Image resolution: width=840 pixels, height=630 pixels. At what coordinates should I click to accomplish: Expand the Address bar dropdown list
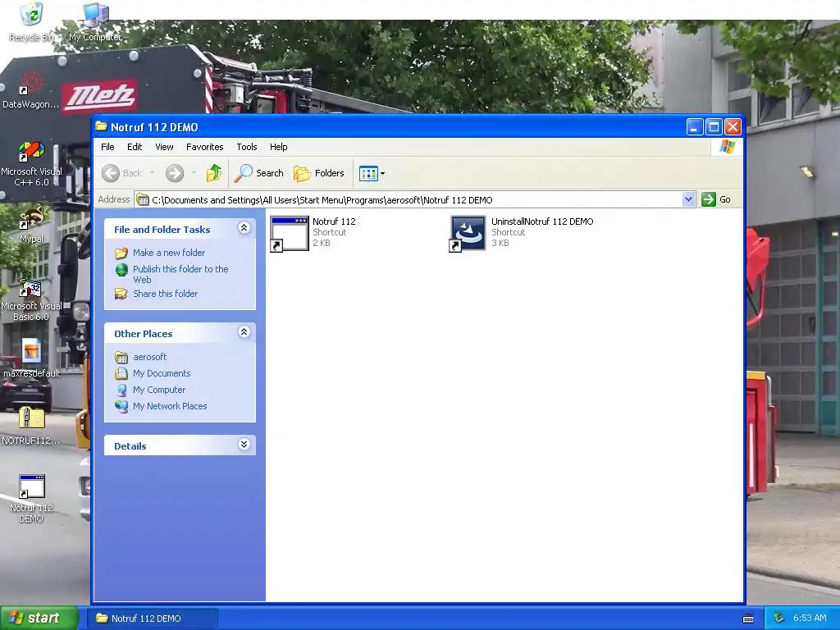pos(689,200)
